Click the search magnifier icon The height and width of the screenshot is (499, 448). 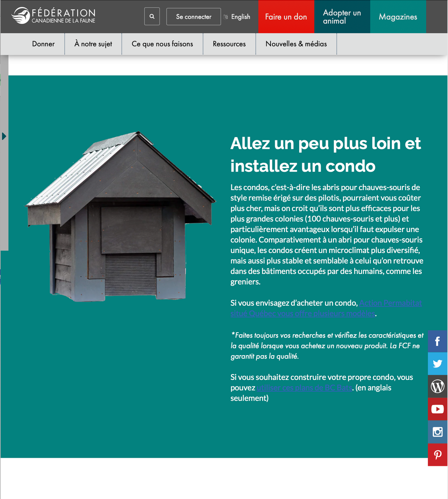[x=152, y=16]
